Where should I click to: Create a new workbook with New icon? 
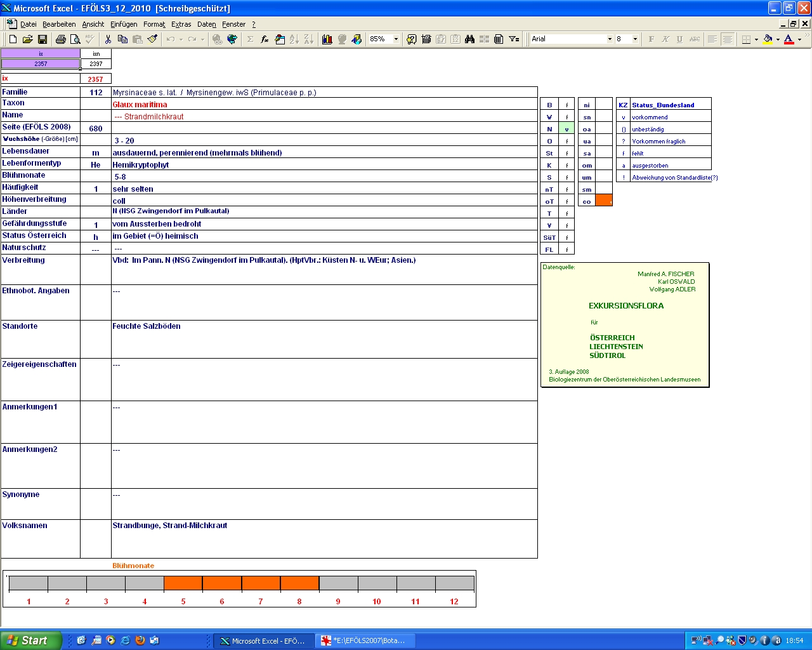click(x=13, y=39)
